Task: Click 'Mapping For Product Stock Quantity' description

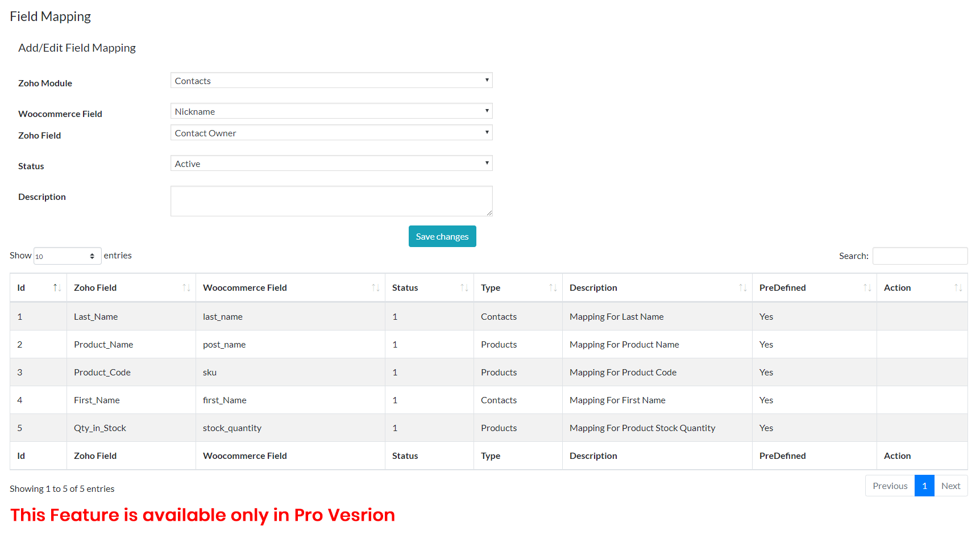Action: [x=642, y=428]
